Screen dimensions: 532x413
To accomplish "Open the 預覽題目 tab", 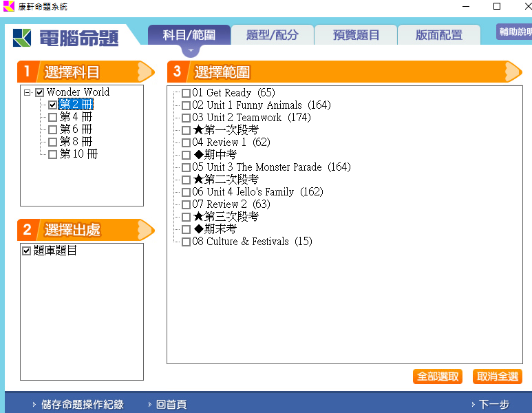I will (x=356, y=35).
